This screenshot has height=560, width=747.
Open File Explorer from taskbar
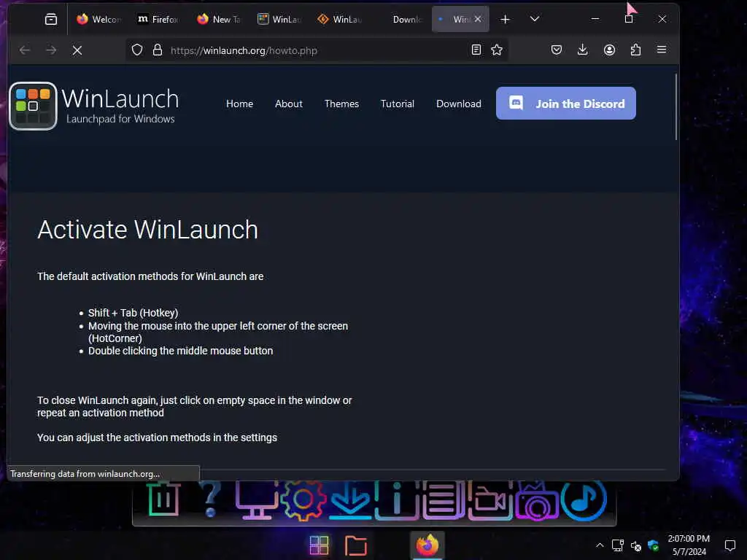click(356, 545)
